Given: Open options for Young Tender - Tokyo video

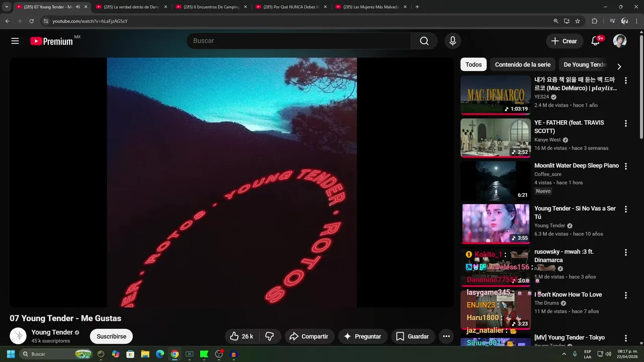Looking at the screenshot, I should tap(626, 338).
